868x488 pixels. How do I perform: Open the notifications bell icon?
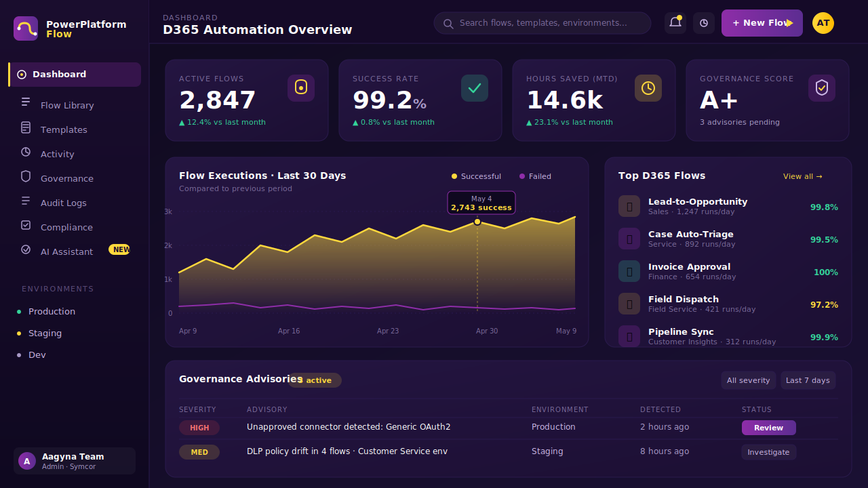[675, 23]
